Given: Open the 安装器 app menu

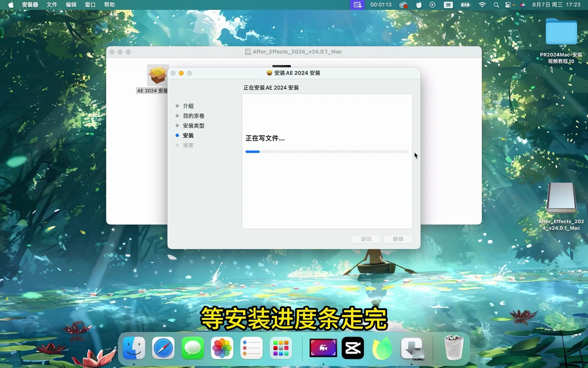Looking at the screenshot, I should coord(30,5).
